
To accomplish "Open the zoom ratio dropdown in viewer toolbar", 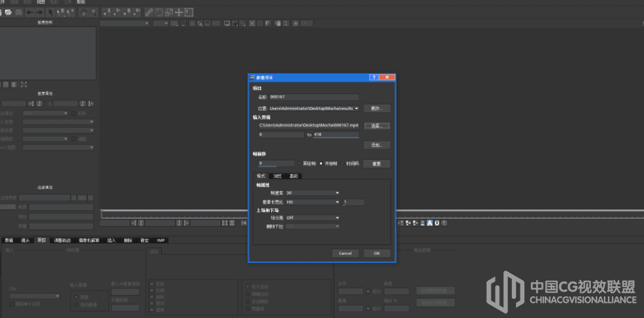I will pyautogui.click(x=160, y=24).
